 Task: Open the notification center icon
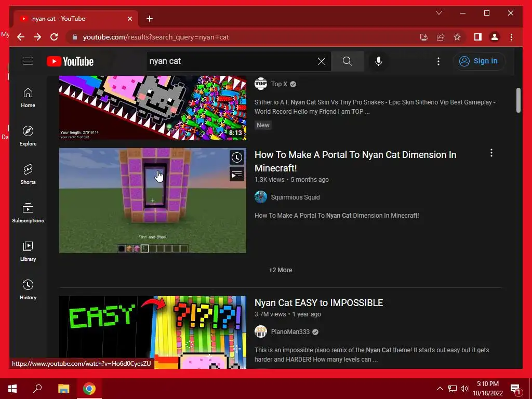(x=515, y=389)
